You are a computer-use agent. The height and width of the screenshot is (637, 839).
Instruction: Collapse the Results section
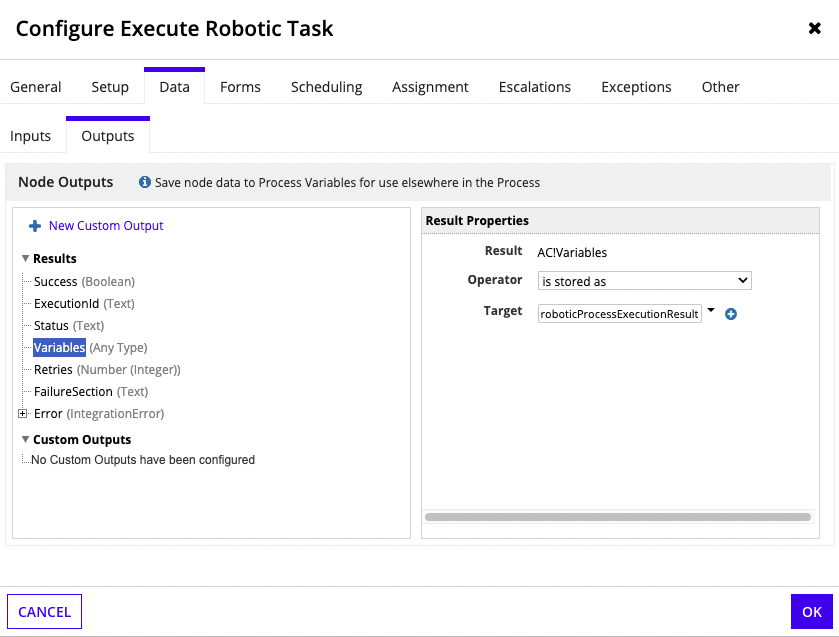click(25, 258)
